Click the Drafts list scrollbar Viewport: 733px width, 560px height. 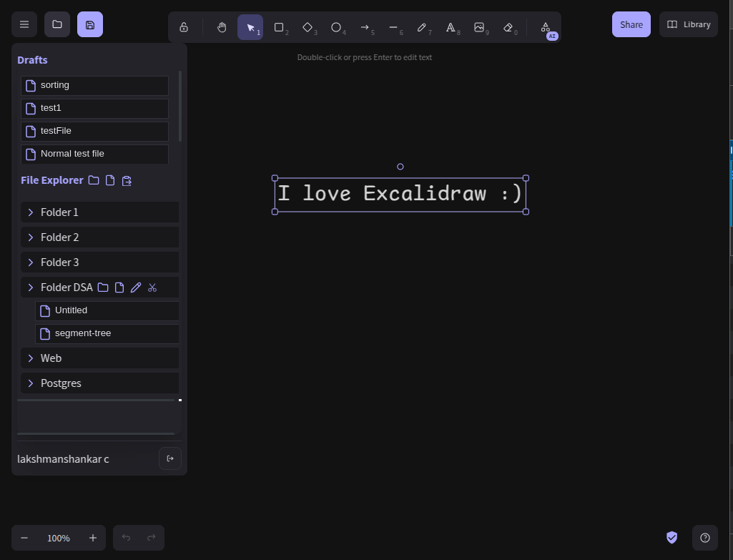pos(180,106)
